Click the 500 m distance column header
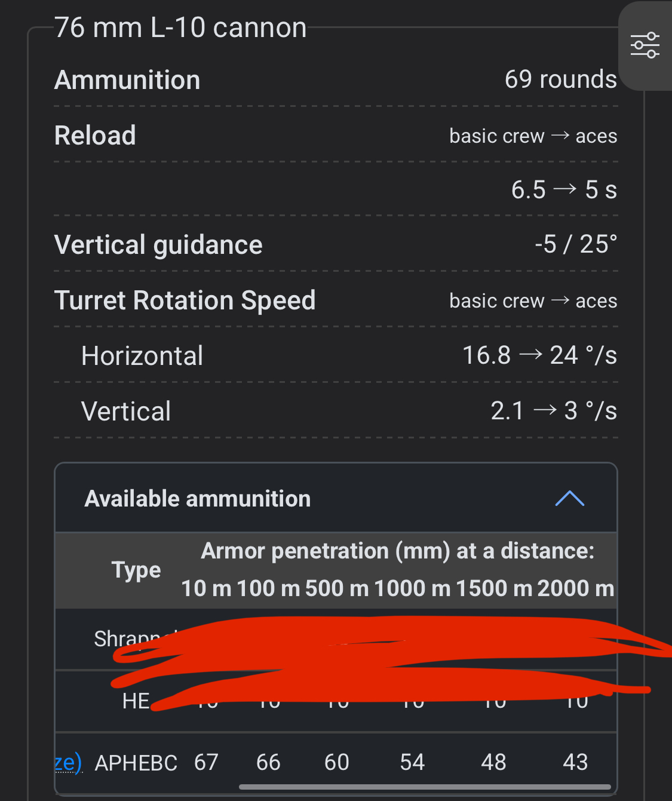672x801 pixels. (337, 588)
